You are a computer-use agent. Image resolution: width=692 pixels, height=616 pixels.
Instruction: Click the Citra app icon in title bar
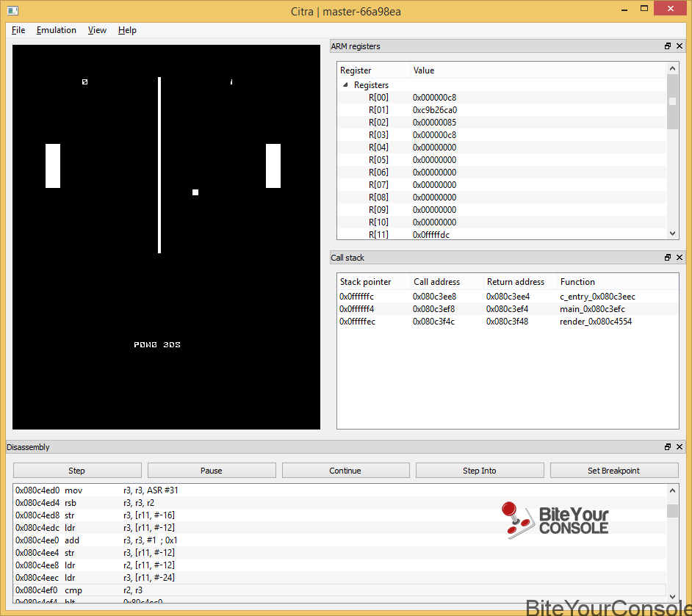point(12,10)
